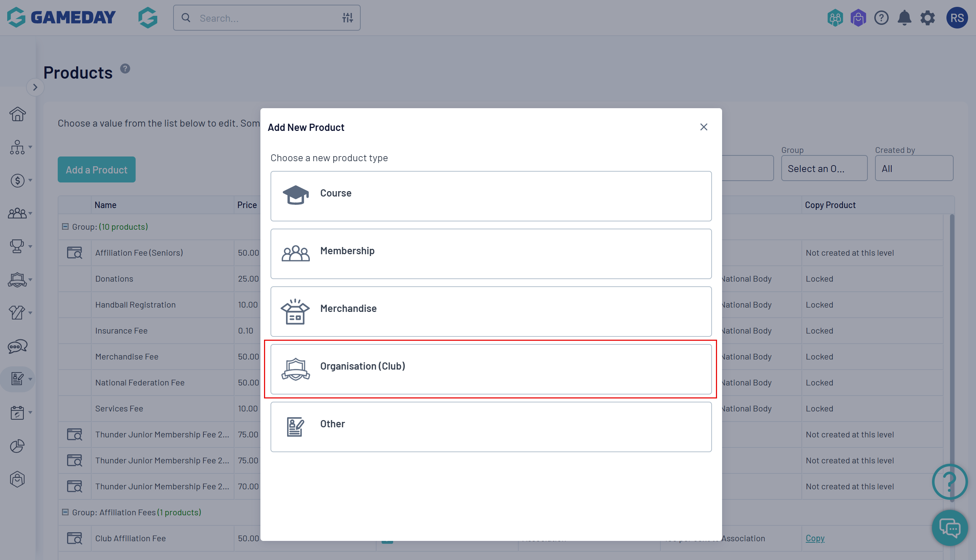Open the Created by dropdown
This screenshot has width=976, height=560.
pos(914,168)
